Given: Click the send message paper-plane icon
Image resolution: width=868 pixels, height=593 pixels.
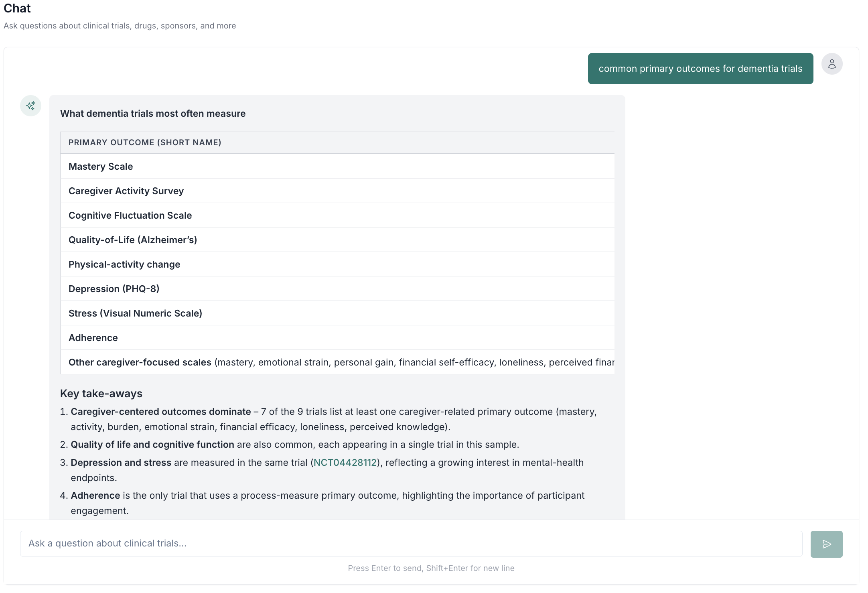Looking at the screenshot, I should [826, 544].
